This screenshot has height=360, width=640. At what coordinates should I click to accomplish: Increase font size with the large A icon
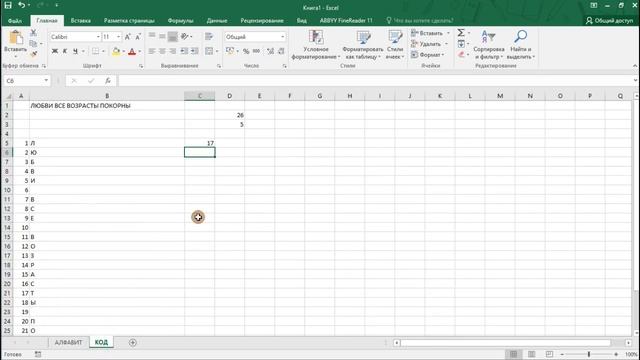tap(128, 37)
